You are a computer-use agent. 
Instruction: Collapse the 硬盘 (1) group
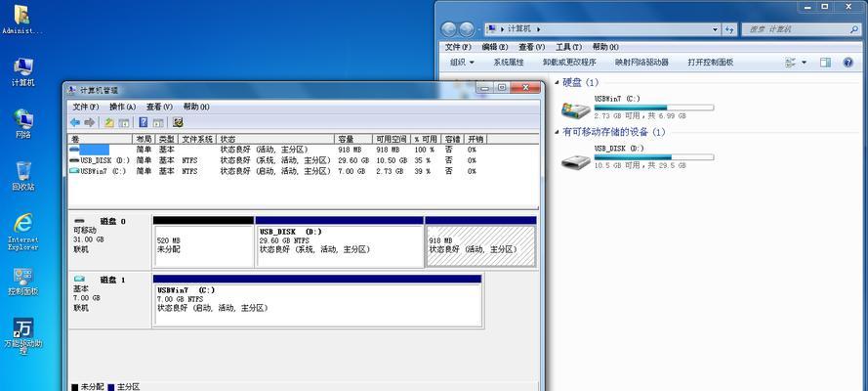pos(557,82)
